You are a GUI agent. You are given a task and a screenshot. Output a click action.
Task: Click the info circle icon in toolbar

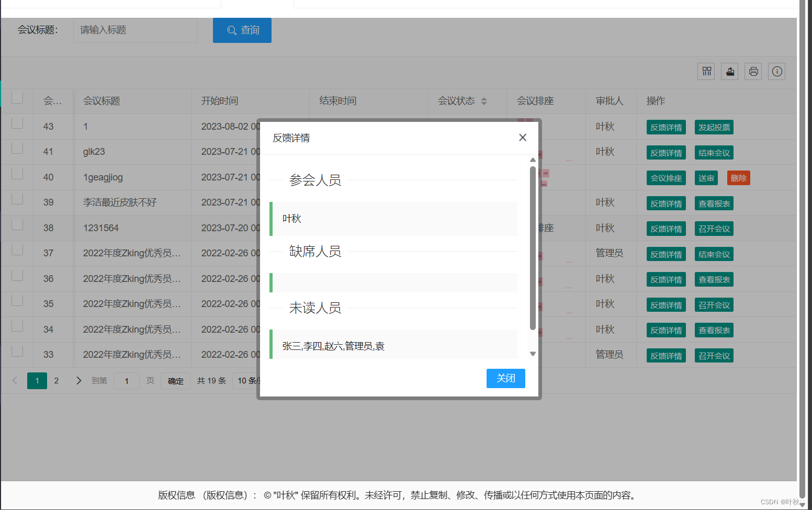(x=776, y=71)
